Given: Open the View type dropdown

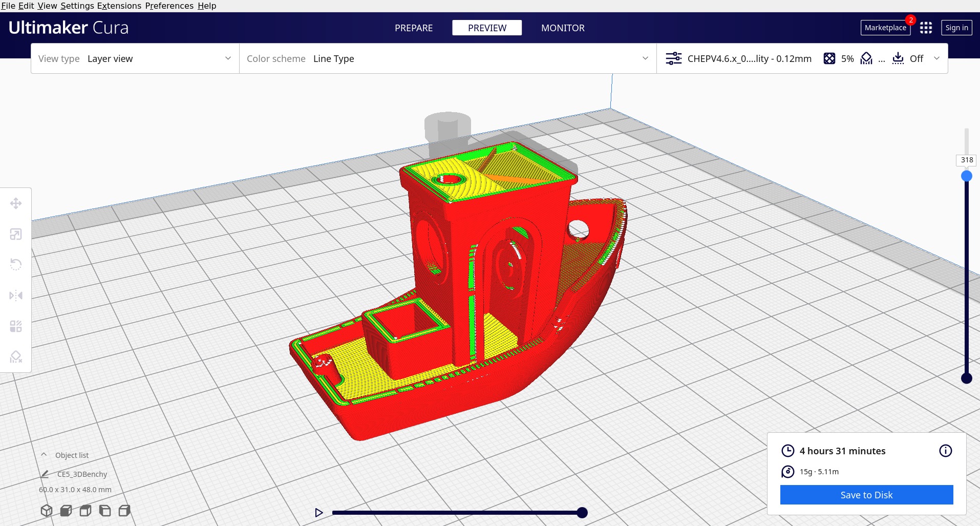Looking at the screenshot, I should [135, 58].
